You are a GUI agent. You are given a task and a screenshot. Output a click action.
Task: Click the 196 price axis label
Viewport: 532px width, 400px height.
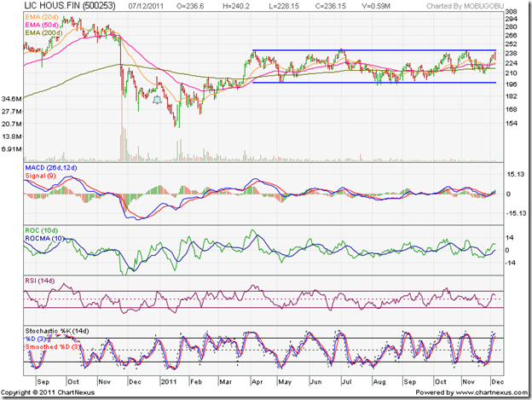click(511, 84)
